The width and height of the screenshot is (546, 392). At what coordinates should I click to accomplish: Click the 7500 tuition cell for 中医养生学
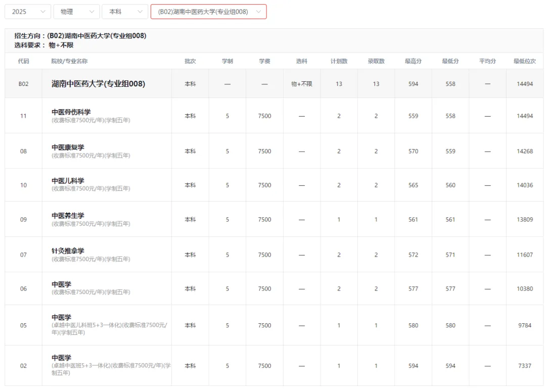pos(264,219)
